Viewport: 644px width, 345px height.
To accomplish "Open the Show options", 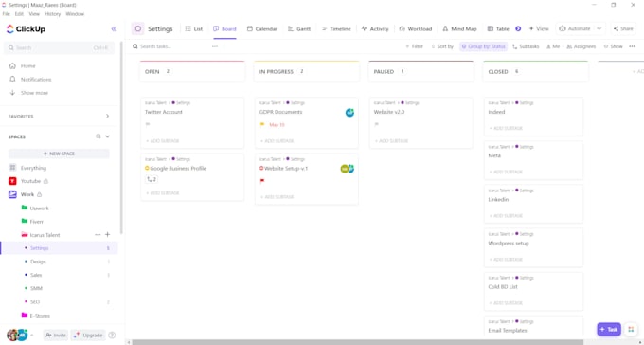I will (613, 46).
